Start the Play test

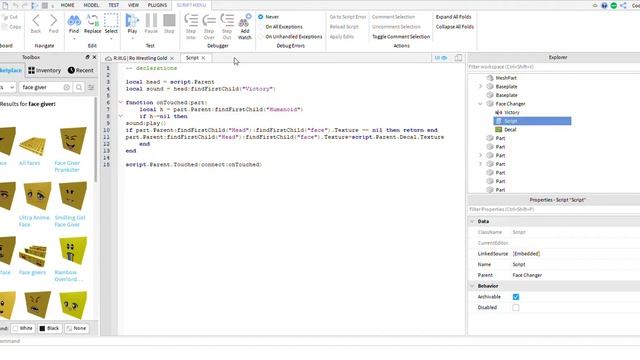(x=132, y=20)
